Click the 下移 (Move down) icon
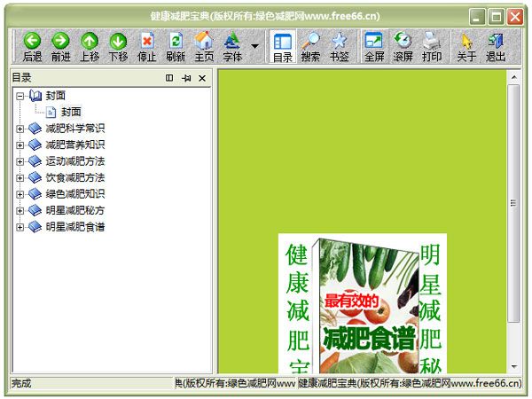Viewport: 532px width, 399px height. 118,47
